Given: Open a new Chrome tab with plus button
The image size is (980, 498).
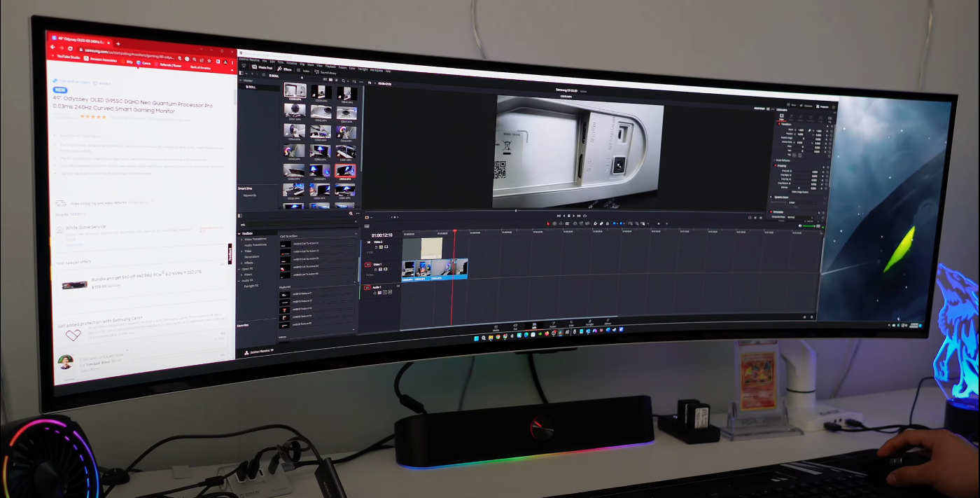Looking at the screenshot, I should point(118,43).
